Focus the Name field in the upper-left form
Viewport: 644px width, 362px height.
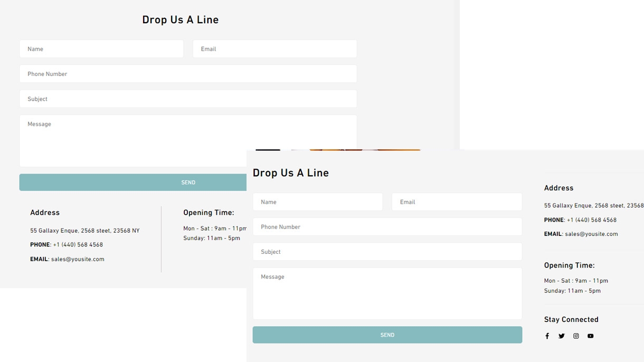point(101,49)
